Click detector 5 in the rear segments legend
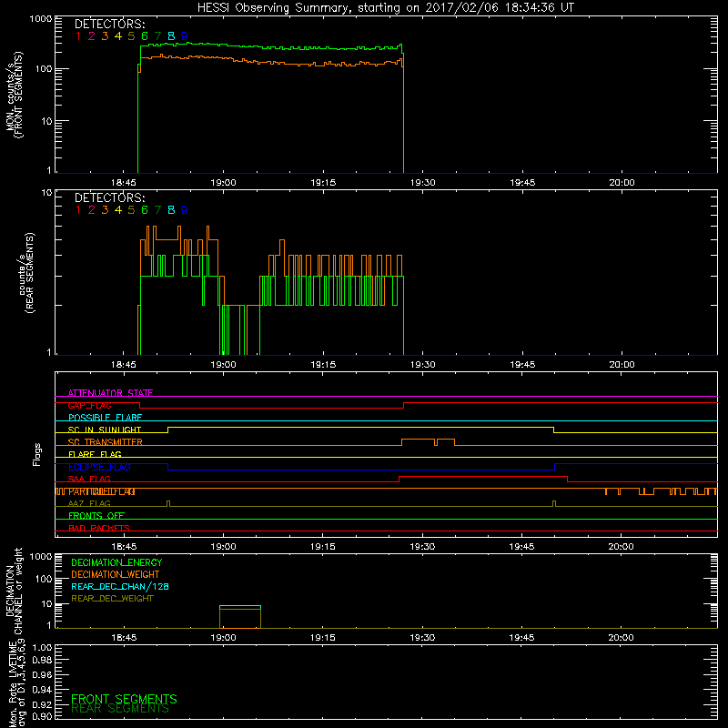Screen dimensions: 728x728 coord(131,210)
